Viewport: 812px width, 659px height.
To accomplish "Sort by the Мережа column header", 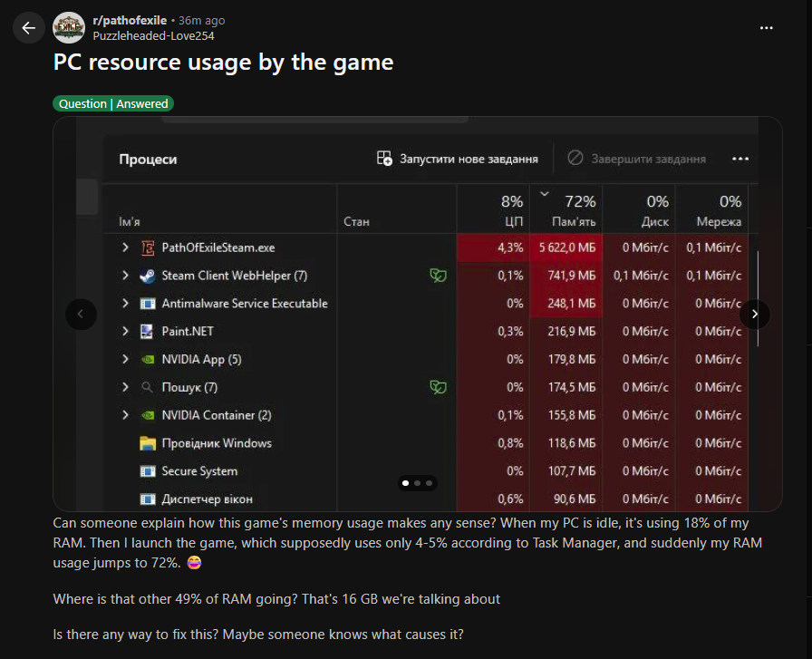I will 719,222.
